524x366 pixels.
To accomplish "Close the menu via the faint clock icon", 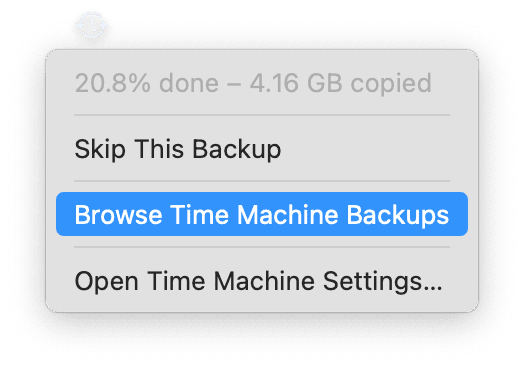I will [92, 25].
